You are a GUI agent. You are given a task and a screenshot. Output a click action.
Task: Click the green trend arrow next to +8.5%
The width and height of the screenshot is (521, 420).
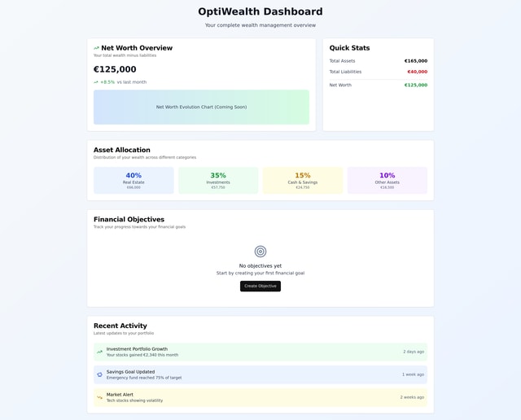[x=96, y=82]
